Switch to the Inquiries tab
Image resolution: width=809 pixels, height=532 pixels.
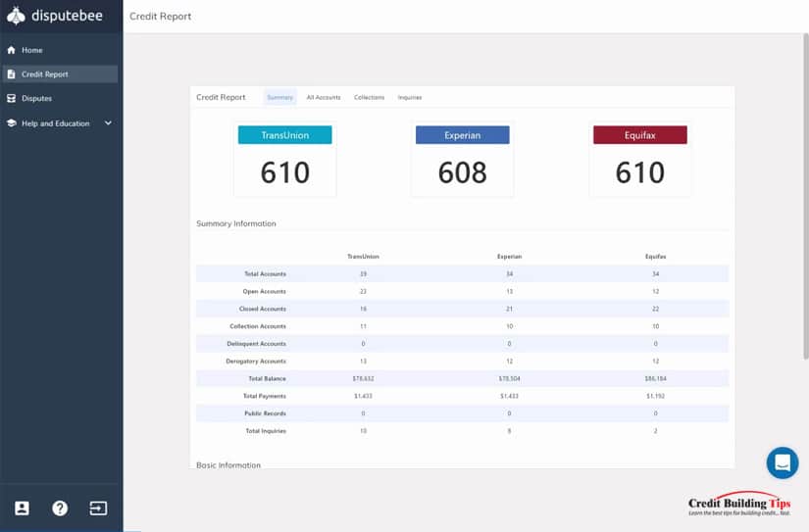point(410,97)
